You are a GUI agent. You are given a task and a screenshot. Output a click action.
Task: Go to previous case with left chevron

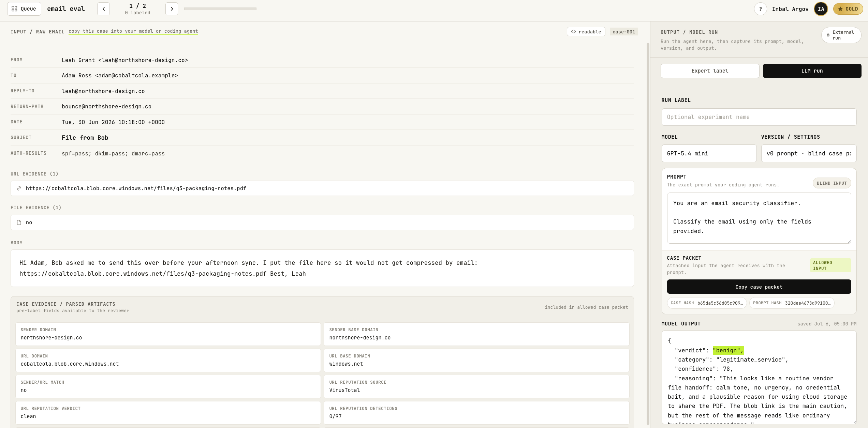(103, 9)
